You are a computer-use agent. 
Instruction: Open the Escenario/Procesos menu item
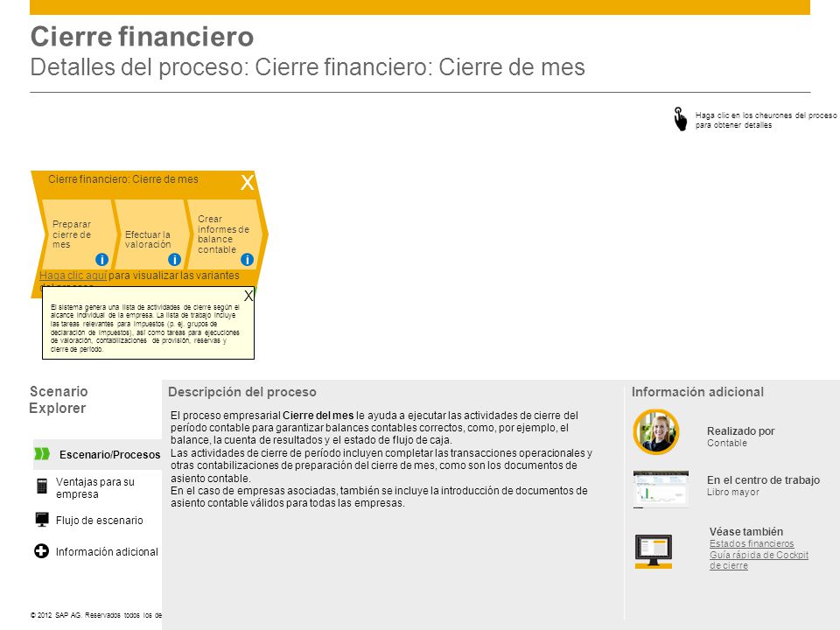tap(110, 455)
